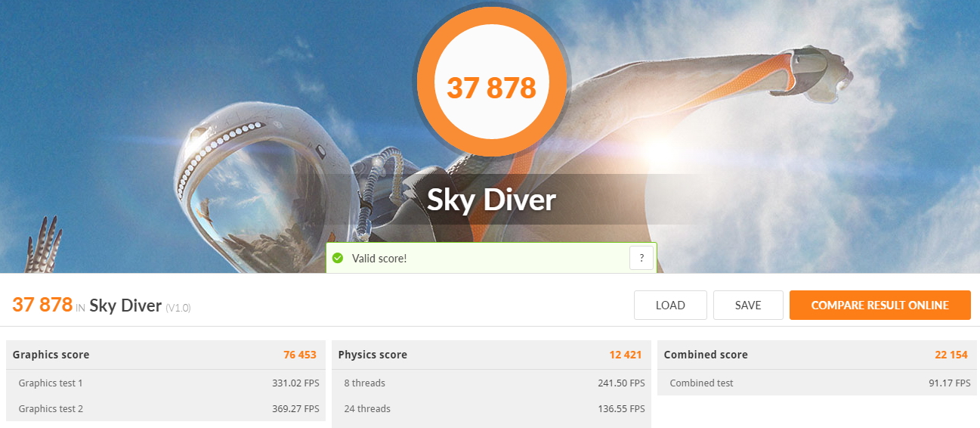The height and width of the screenshot is (428, 980).
Task: Select the Graphics score header
Action: pyautogui.click(x=51, y=355)
